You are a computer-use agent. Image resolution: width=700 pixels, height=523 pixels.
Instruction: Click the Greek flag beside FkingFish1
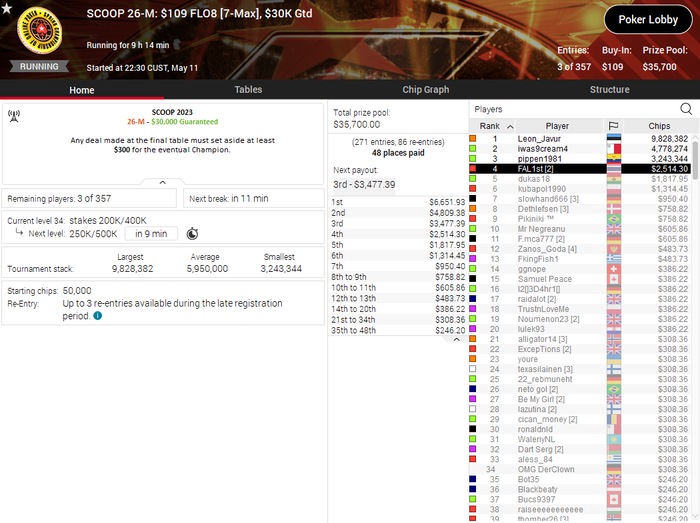pyautogui.click(x=614, y=259)
